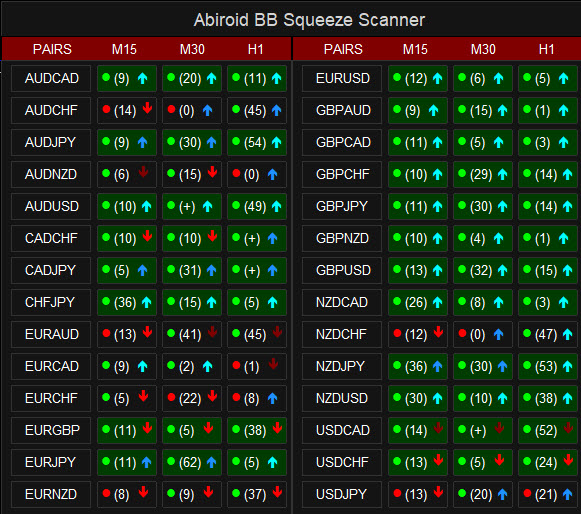581x514 pixels.
Task: Click the AUDCAD pair button
Action: pos(51,78)
